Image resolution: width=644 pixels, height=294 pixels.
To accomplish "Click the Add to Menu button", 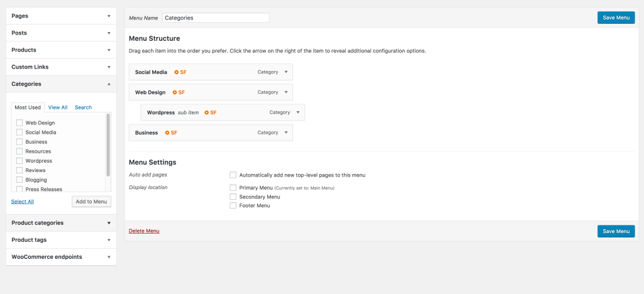I will coord(92,202).
